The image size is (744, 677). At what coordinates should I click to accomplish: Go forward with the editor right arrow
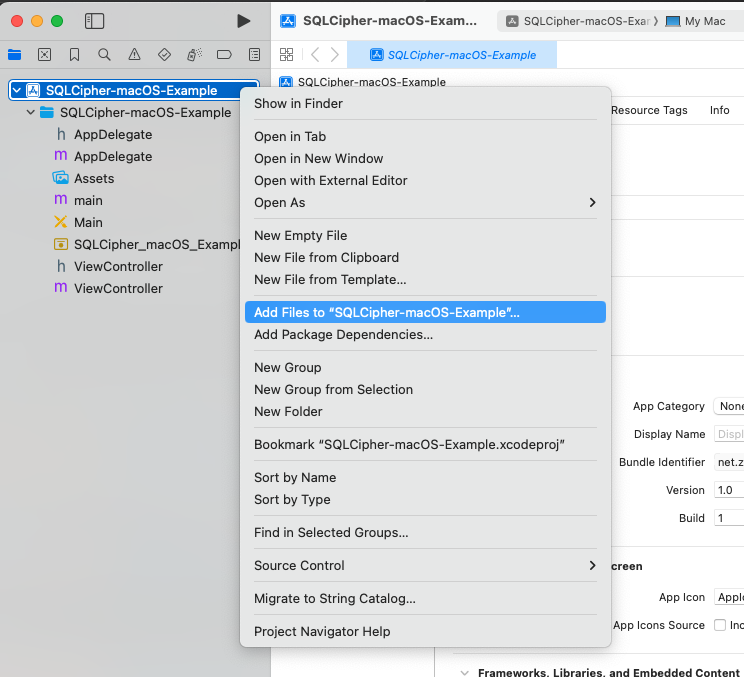335,55
